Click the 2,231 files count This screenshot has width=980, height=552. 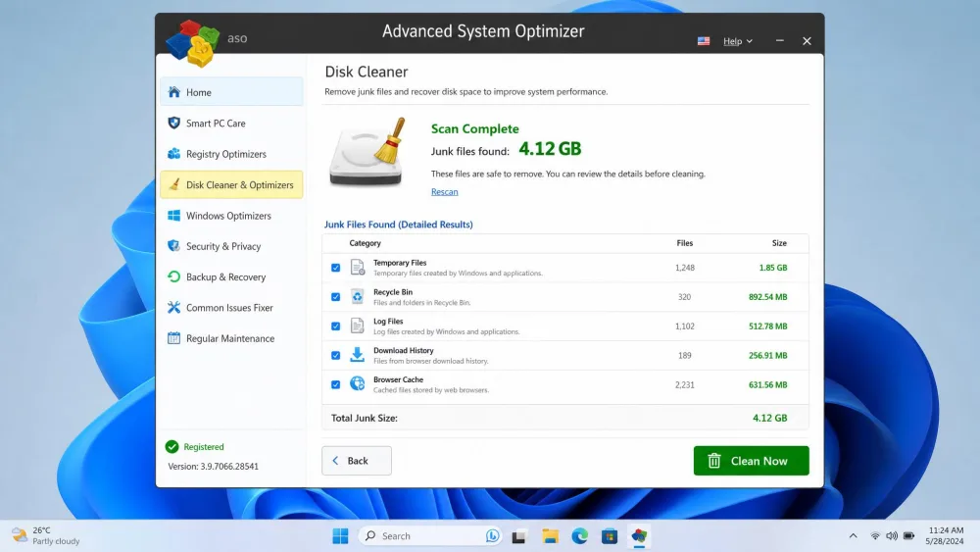(684, 384)
